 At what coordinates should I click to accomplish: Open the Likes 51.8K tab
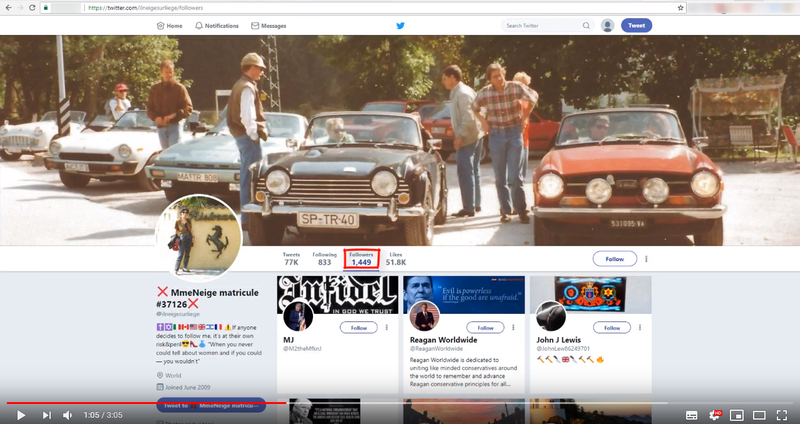tap(395, 259)
